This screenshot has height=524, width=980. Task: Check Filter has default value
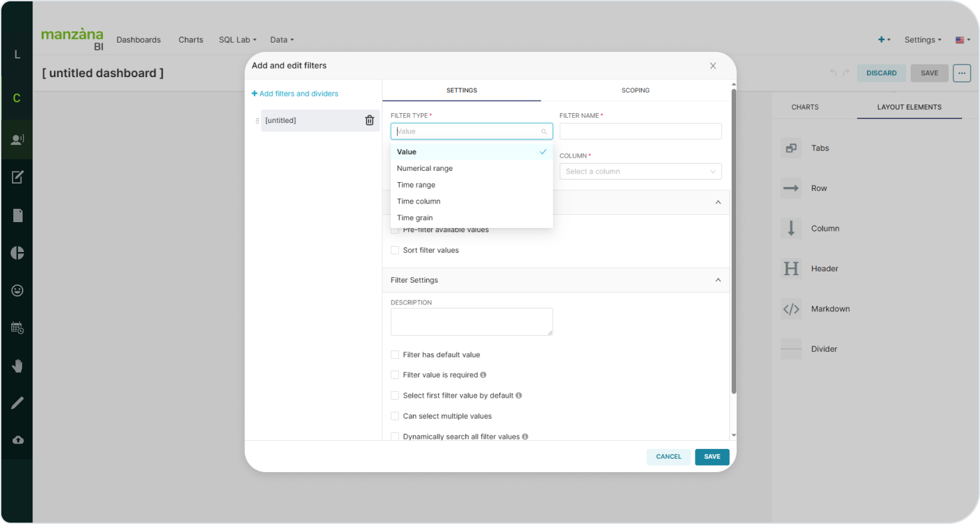point(395,355)
